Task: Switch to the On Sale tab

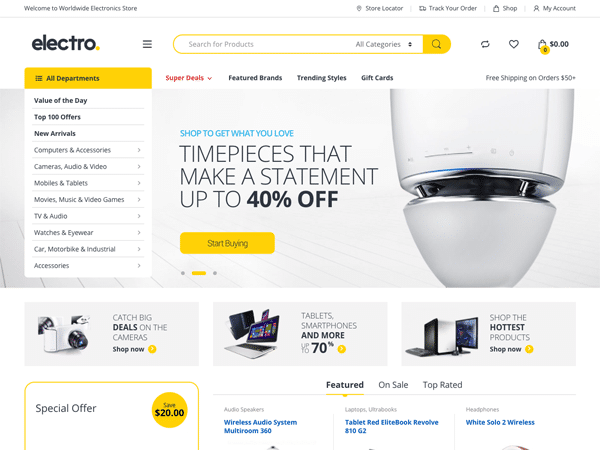Action: [393, 385]
